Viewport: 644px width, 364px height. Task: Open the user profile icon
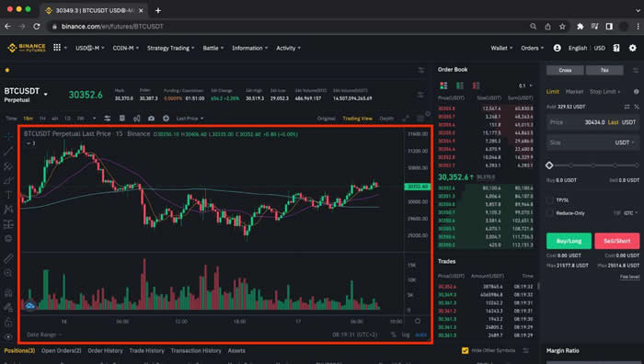point(557,48)
